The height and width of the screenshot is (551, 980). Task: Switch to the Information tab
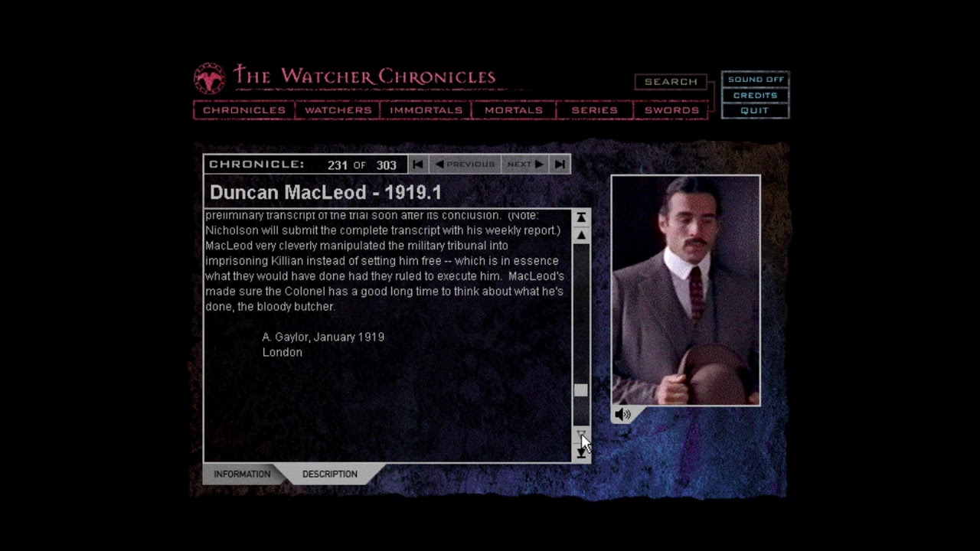(x=242, y=474)
